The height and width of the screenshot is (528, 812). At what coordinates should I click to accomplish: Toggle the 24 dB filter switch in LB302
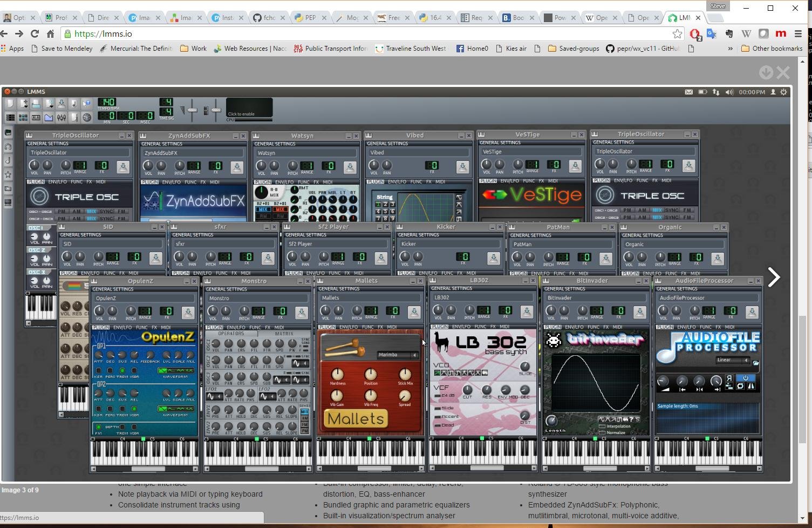438,396
